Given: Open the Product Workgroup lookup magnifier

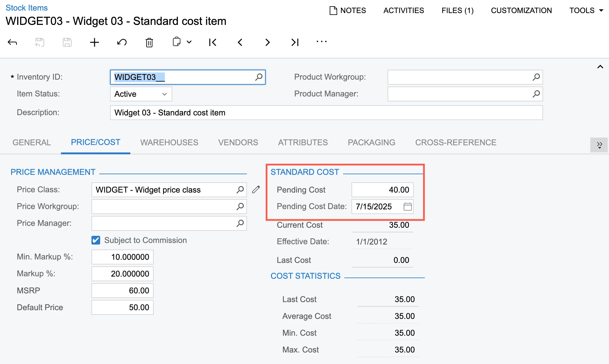Looking at the screenshot, I should click(x=536, y=77).
